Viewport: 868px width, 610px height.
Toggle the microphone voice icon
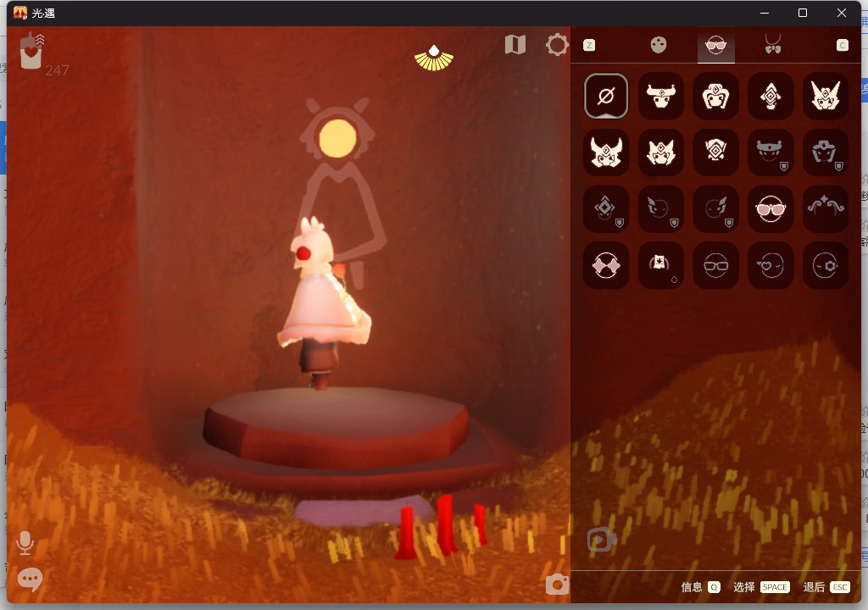tap(25, 543)
